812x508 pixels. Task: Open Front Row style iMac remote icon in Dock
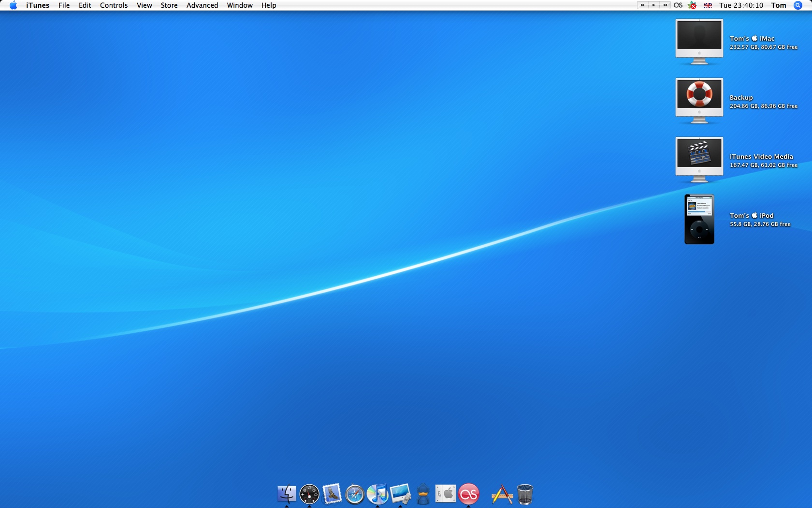click(401, 494)
